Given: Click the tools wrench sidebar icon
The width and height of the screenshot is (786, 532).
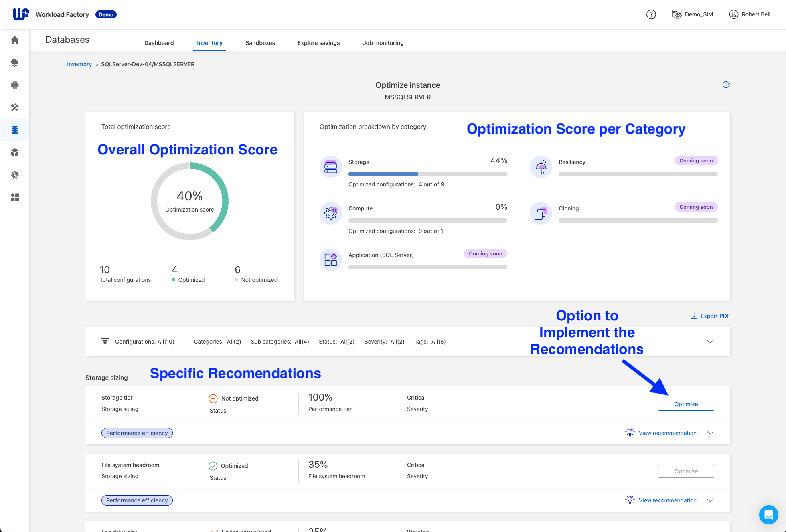Looking at the screenshot, I should 15,107.
